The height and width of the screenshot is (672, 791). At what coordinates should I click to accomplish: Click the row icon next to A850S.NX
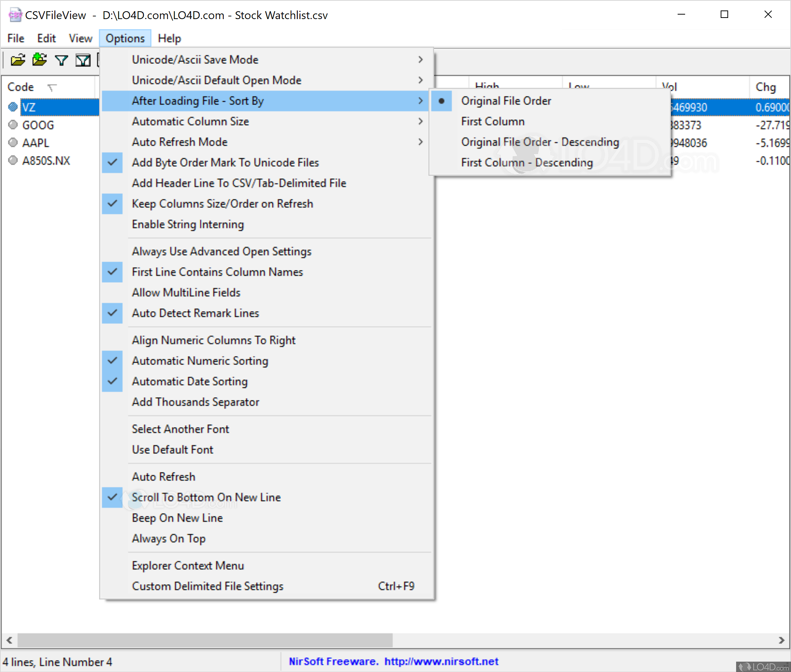click(x=13, y=160)
